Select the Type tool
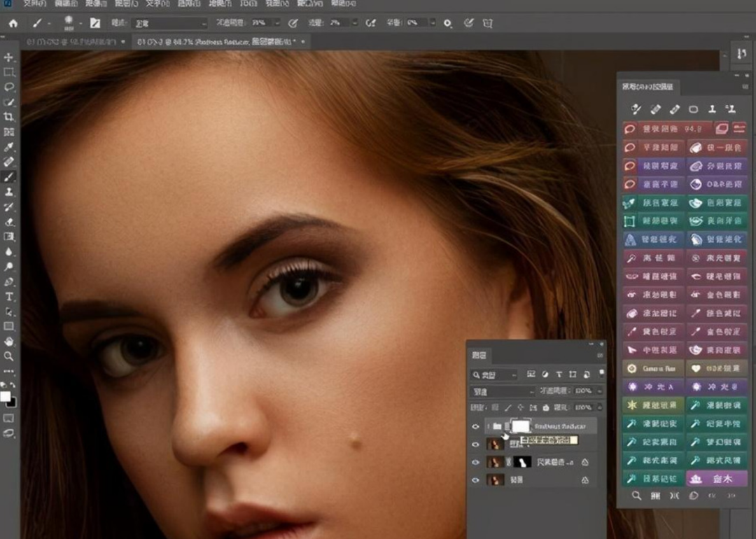The image size is (756, 539). pyautogui.click(x=9, y=297)
